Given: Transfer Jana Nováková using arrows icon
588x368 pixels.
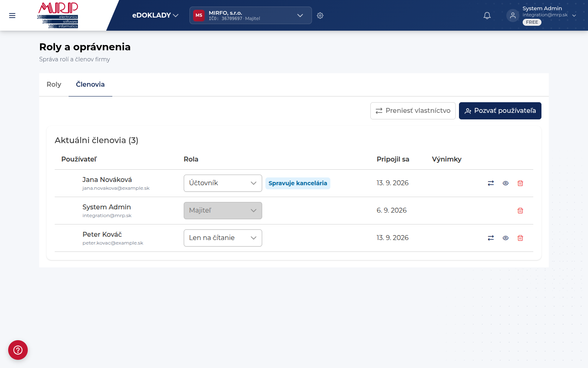Looking at the screenshot, I should [491, 183].
